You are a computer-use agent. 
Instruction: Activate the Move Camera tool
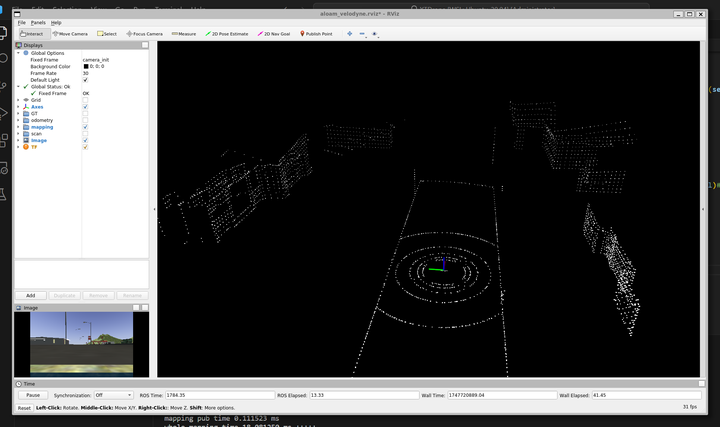coord(70,33)
